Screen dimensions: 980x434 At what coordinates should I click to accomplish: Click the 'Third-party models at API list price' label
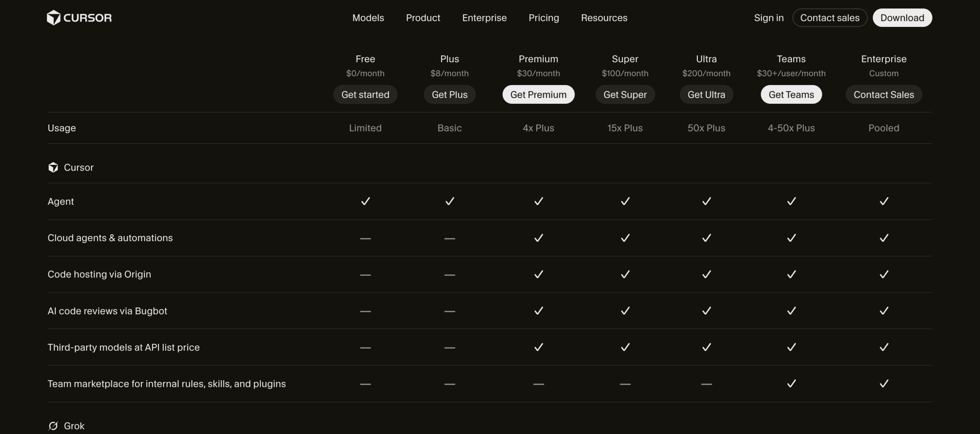(x=124, y=347)
